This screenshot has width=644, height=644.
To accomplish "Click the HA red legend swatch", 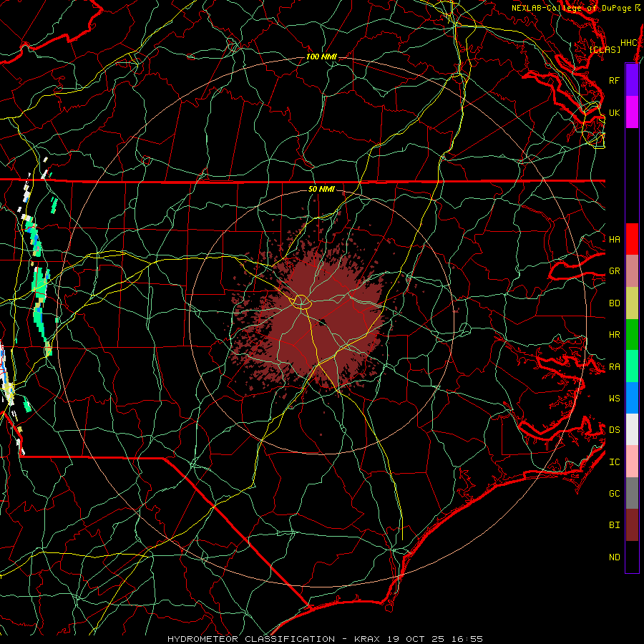I will click(x=632, y=239).
